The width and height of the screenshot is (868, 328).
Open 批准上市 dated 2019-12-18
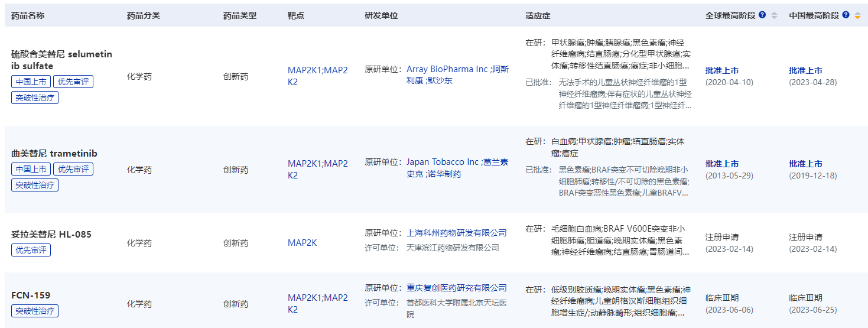point(805,164)
